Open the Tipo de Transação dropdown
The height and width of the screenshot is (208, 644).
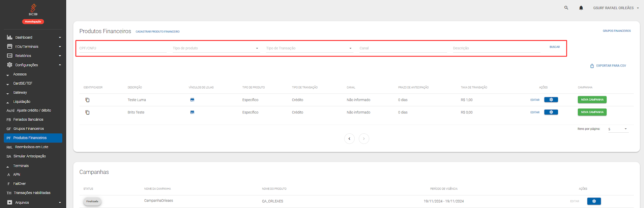tap(309, 48)
